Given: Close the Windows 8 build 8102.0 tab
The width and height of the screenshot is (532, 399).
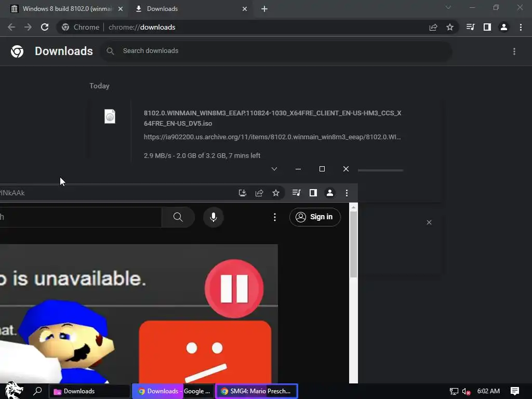Looking at the screenshot, I should pyautogui.click(x=121, y=9).
